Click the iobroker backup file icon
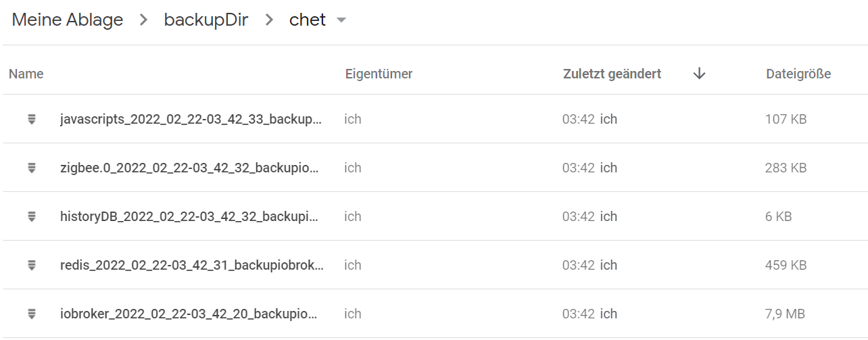The image size is (868, 340). click(31, 314)
